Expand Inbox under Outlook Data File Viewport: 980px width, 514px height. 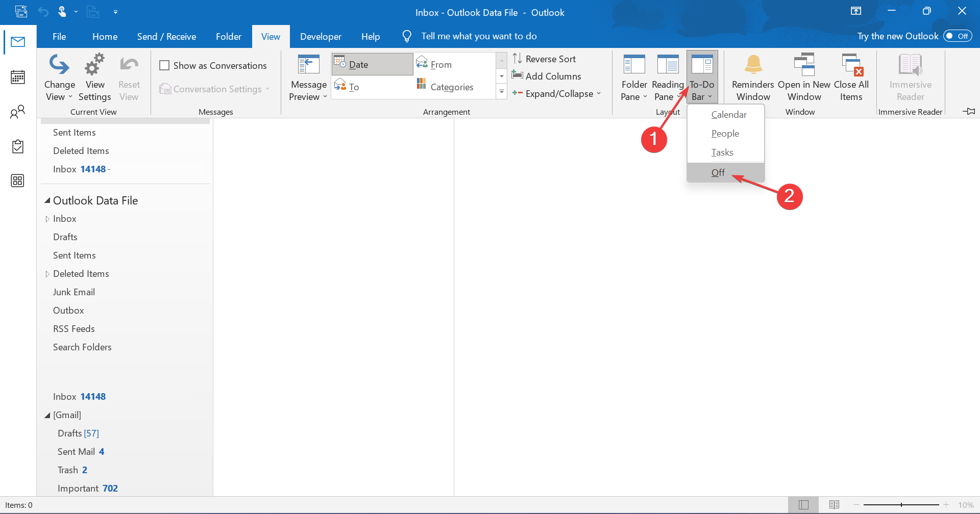[x=47, y=219]
